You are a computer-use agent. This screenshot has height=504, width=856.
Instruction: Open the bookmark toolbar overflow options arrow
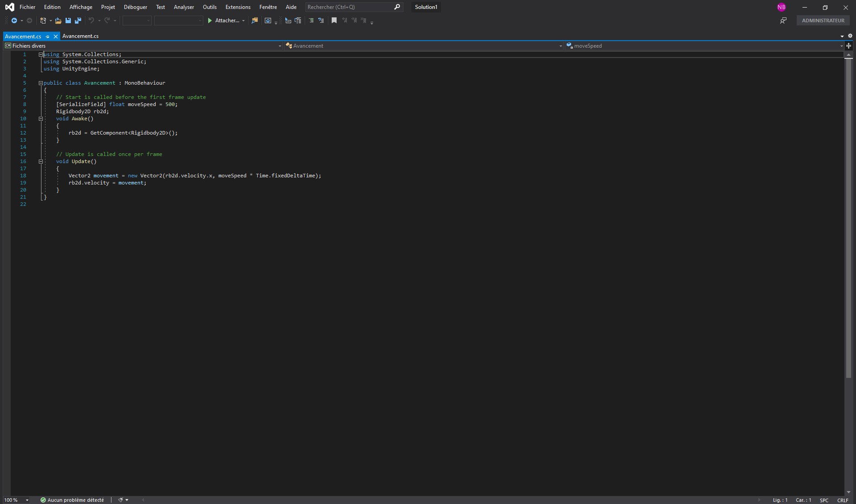[372, 22]
